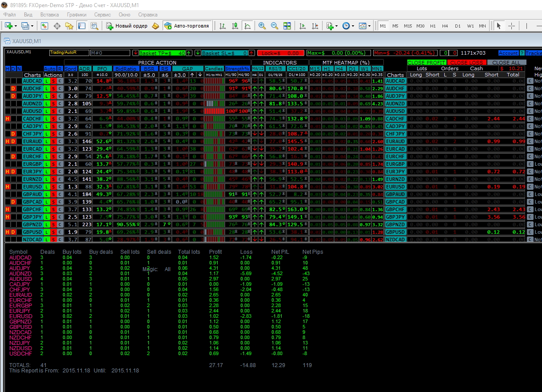Screen dimensions: 542x392
Task: Toggle chart auto-scroll icon
Action: point(303,26)
